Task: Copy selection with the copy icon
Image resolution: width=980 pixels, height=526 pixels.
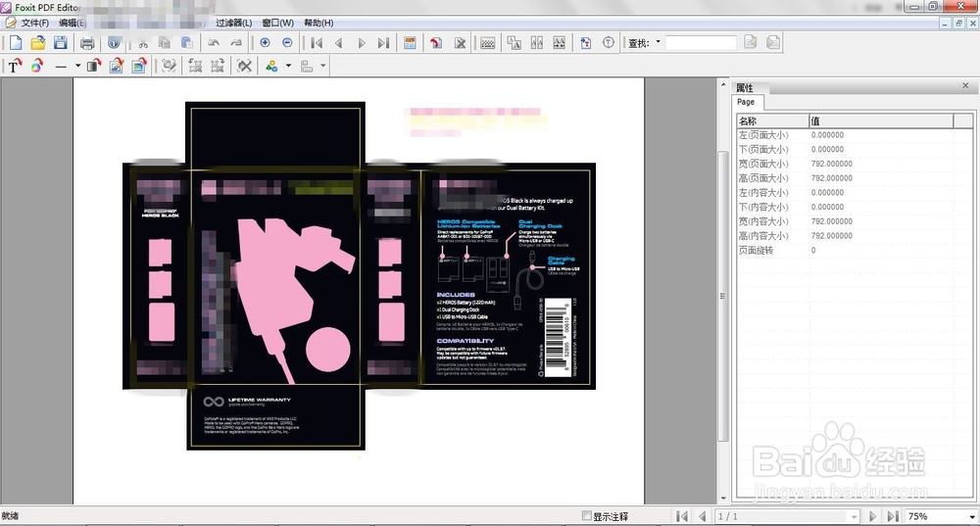Action: (x=165, y=42)
